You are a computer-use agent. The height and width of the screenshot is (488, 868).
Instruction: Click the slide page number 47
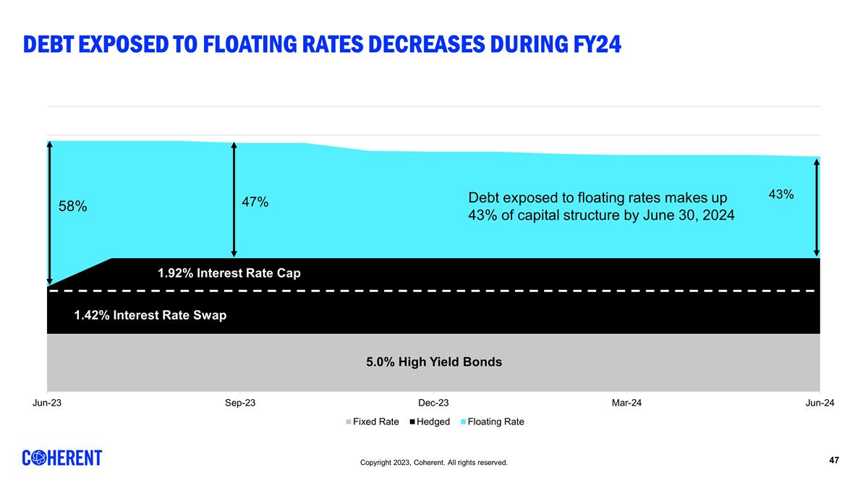click(x=834, y=460)
